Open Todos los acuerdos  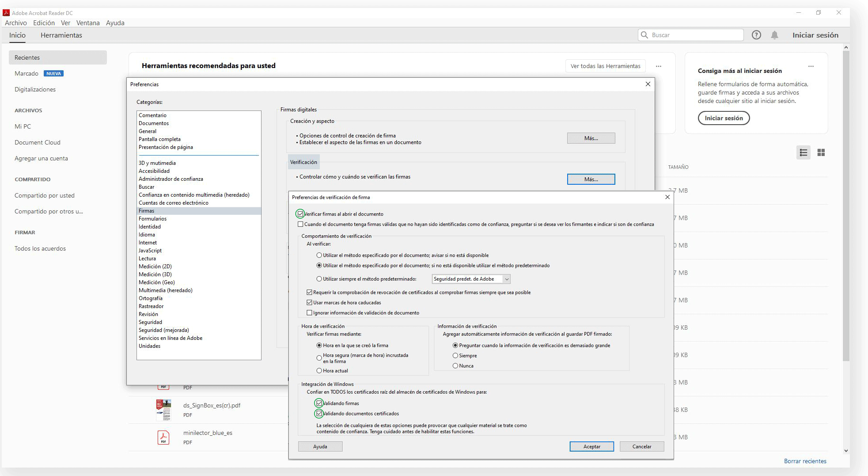pyautogui.click(x=40, y=248)
